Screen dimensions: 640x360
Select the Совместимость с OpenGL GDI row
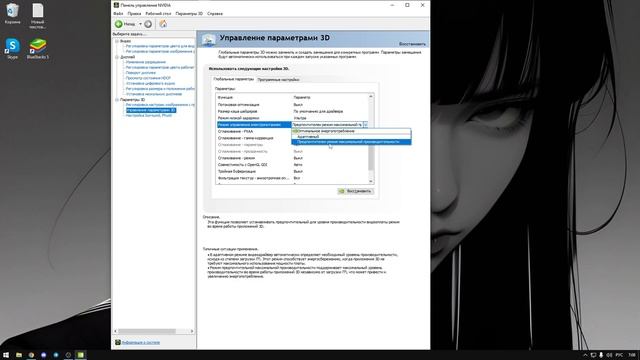pos(292,164)
